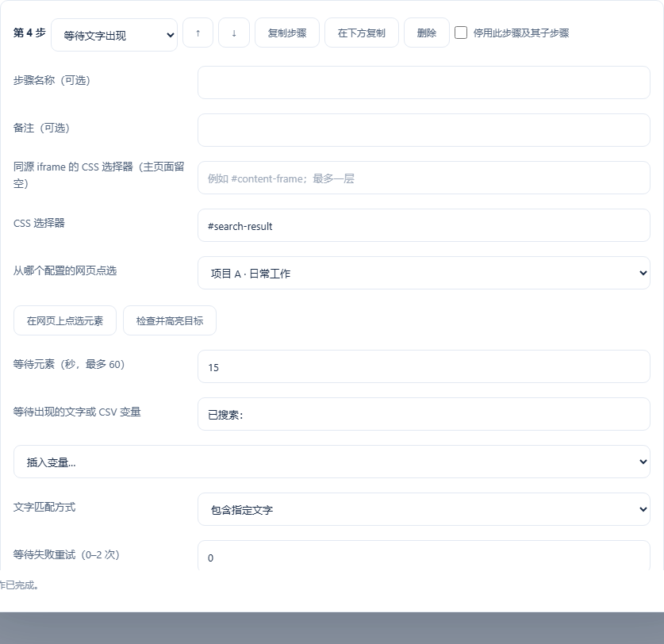Click the 从哪个配置的网页点选 label
The image size is (664, 644).
coord(65,270)
